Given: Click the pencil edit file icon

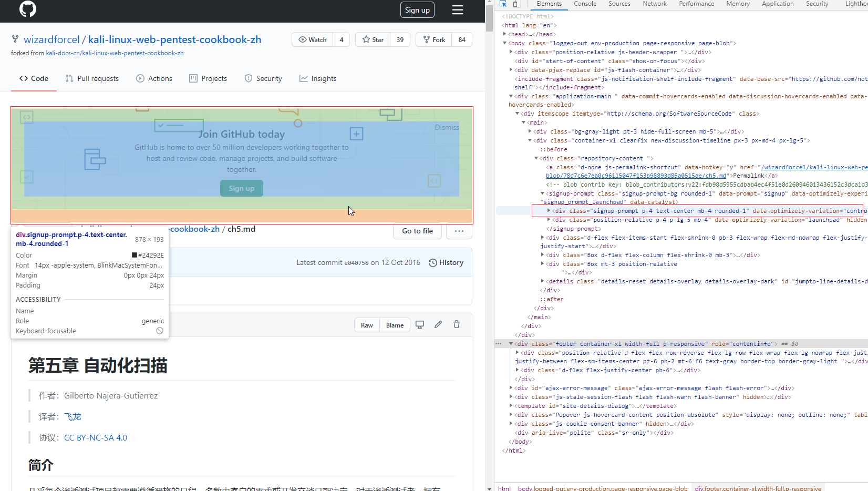Looking at the screenshot, I should pyautogui.click(x=438, y=324).
